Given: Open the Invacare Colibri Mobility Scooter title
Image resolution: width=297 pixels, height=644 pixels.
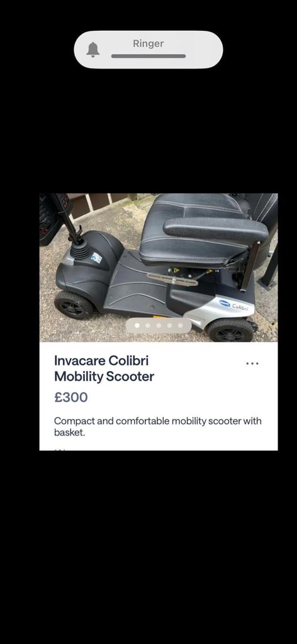Looking at the screenshot, I should pyautogui.click(x=104, y=369).
